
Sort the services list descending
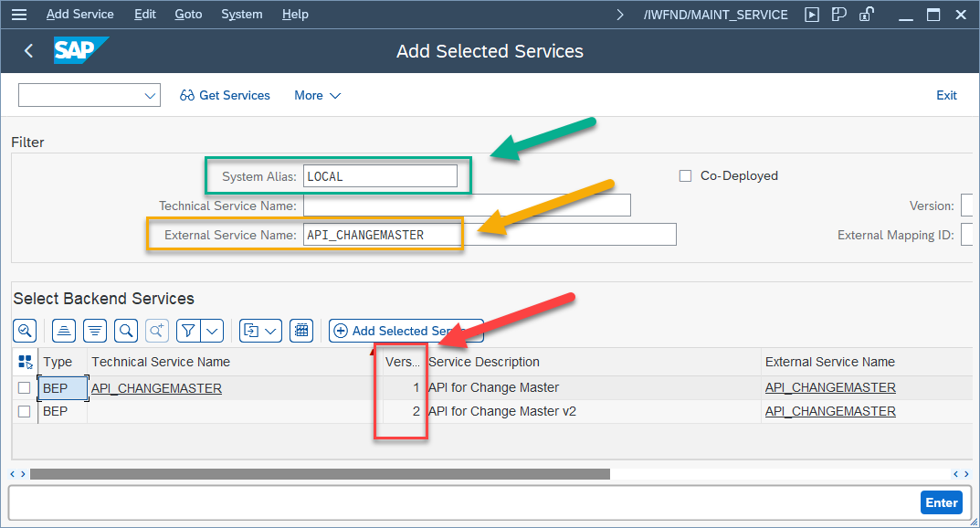(x=95, y=330)
